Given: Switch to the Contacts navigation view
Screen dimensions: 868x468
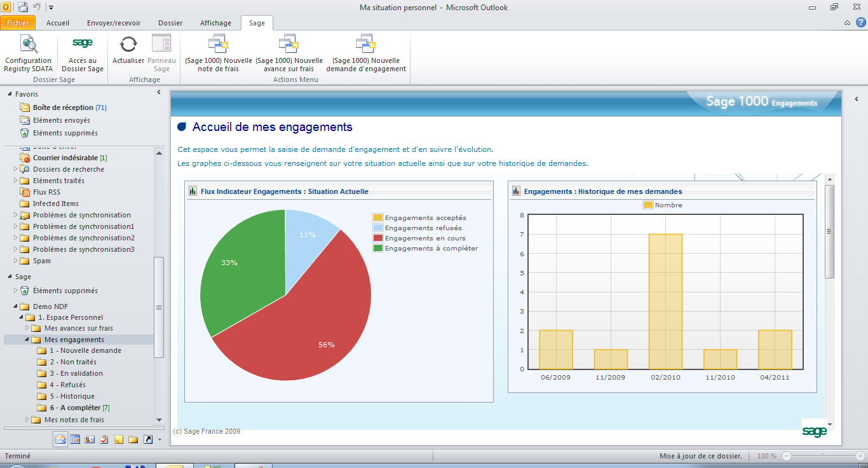Looking at the screenshot, I should [90, 439].
